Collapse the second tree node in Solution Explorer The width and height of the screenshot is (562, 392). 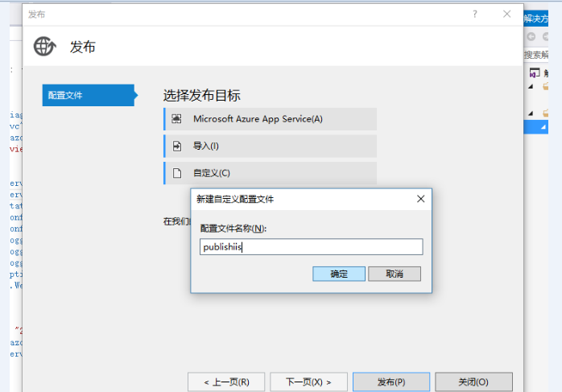point(531,113)
